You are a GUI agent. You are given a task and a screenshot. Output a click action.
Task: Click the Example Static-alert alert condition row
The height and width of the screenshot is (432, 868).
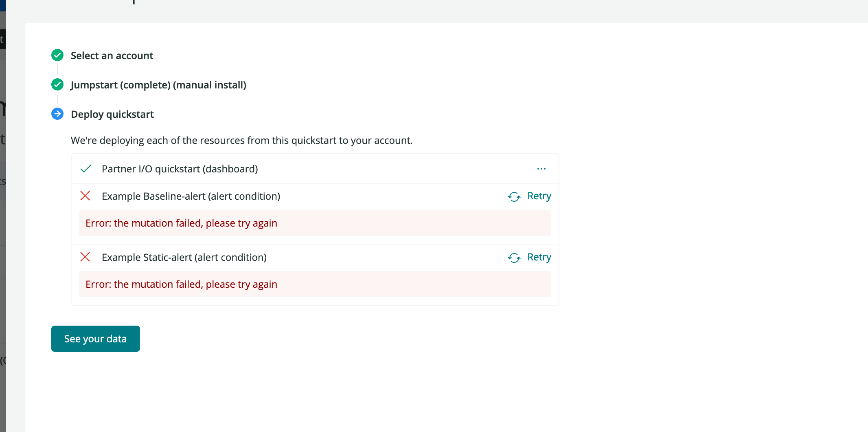[x=184, y=257]
